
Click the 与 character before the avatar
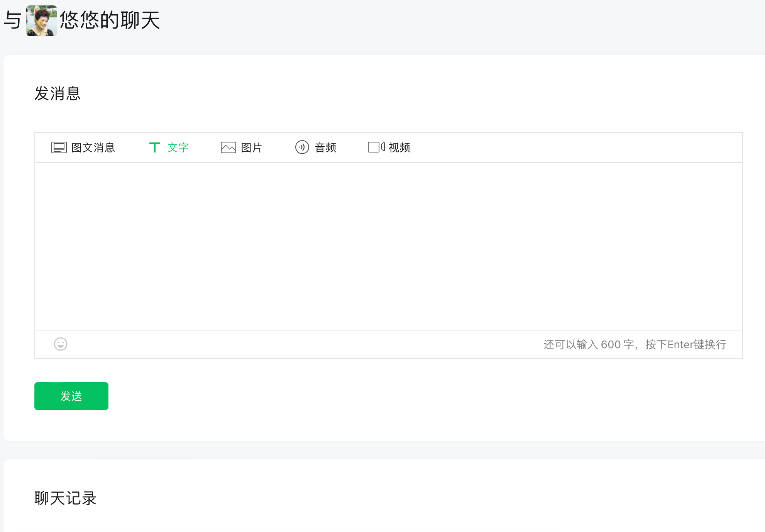pyautogui.click(x=12, y=20)
